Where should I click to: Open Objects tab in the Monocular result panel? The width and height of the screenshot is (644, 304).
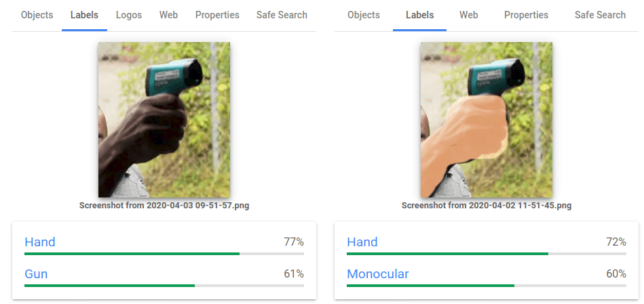364,15
